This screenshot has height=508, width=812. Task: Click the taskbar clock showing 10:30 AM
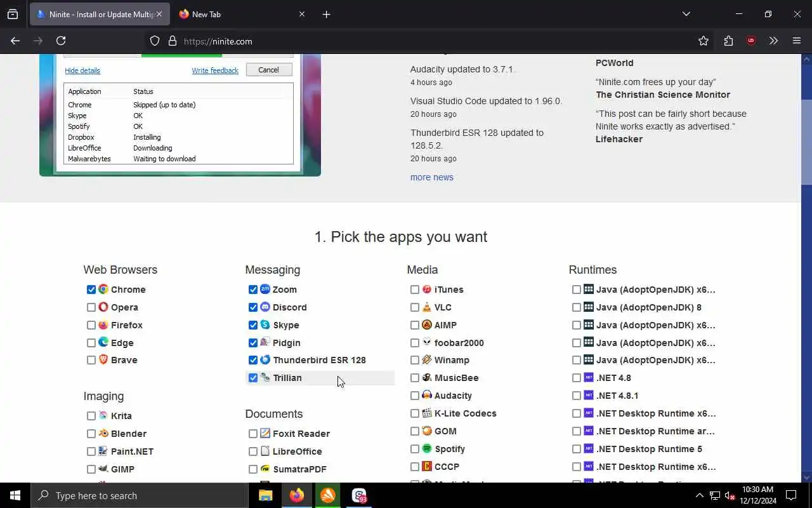[758, 495]
